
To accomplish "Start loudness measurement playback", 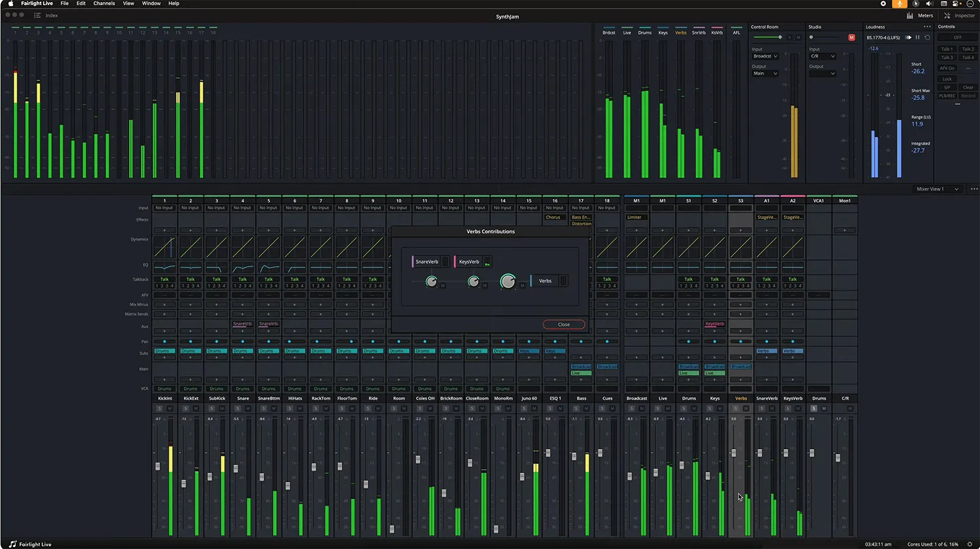I will tap(908, 38).
